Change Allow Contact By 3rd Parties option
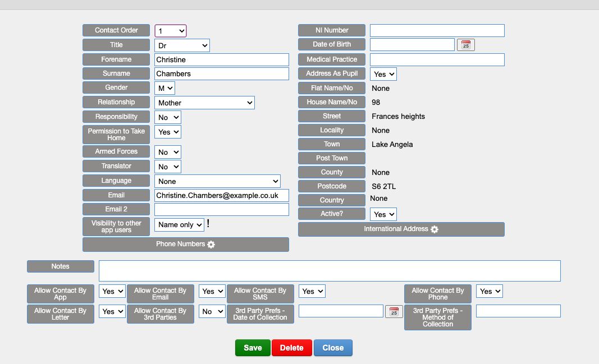Viewport: 599px width, 364px height. click(212, 311)
